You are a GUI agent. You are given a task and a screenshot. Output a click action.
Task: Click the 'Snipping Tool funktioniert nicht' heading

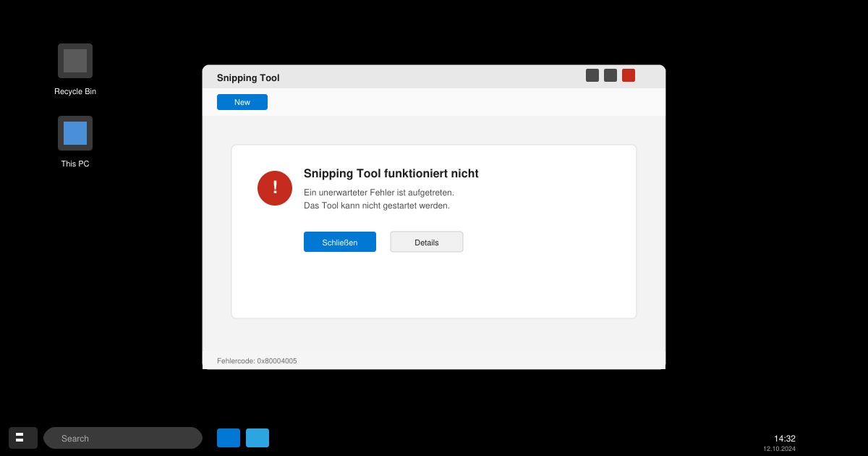tap(391, 174)
